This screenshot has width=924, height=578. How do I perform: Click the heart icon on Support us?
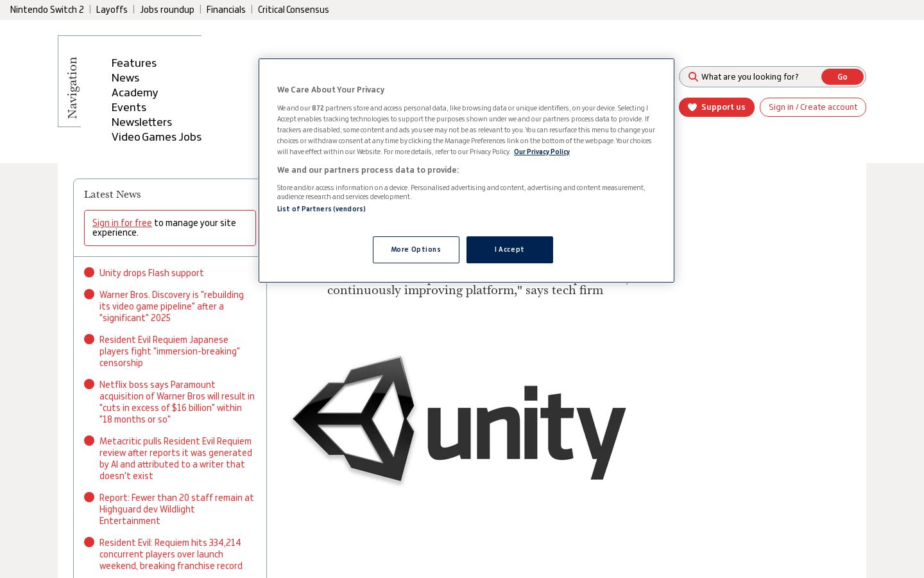[x=692, y=107]
